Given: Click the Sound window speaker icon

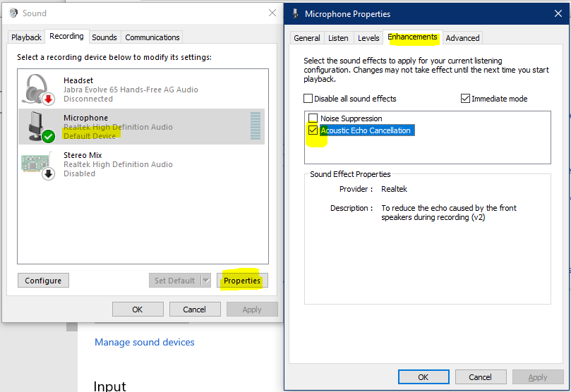Looking at the screenshot, I should pos(13,13).
